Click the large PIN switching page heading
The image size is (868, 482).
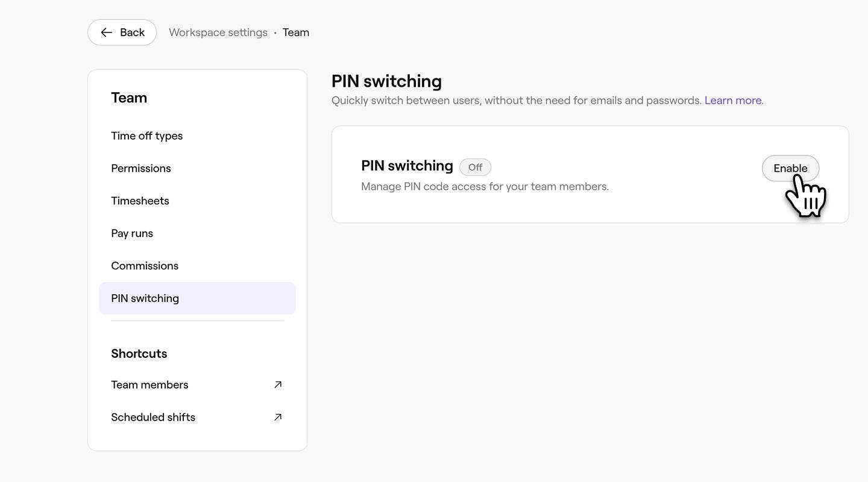click(386, 81)
